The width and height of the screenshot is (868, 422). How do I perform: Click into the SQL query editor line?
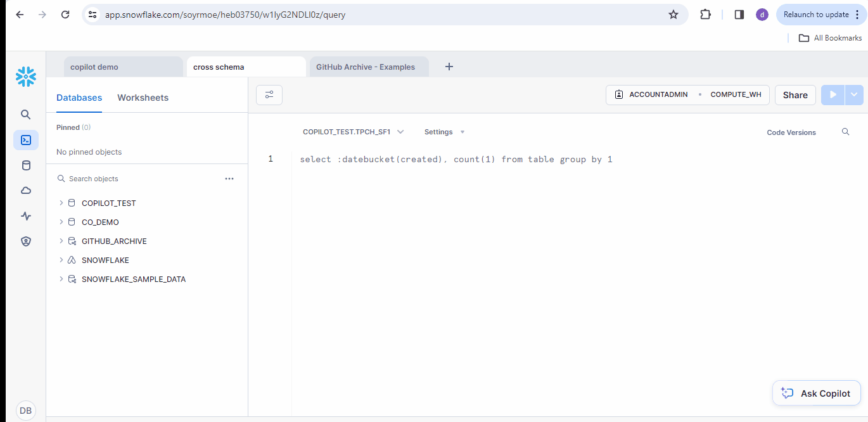click(456, 160)
